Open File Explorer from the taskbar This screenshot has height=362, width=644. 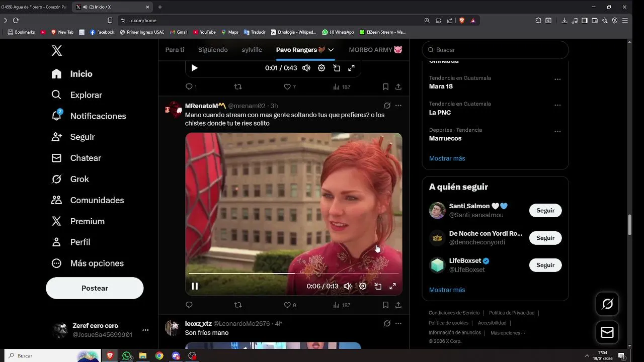(142, 356)
